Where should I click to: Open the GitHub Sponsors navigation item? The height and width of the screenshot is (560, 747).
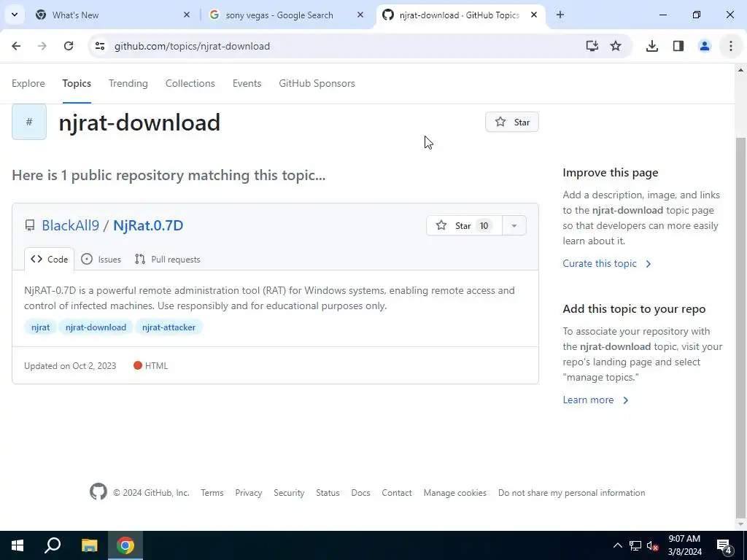tap(317, 83)
